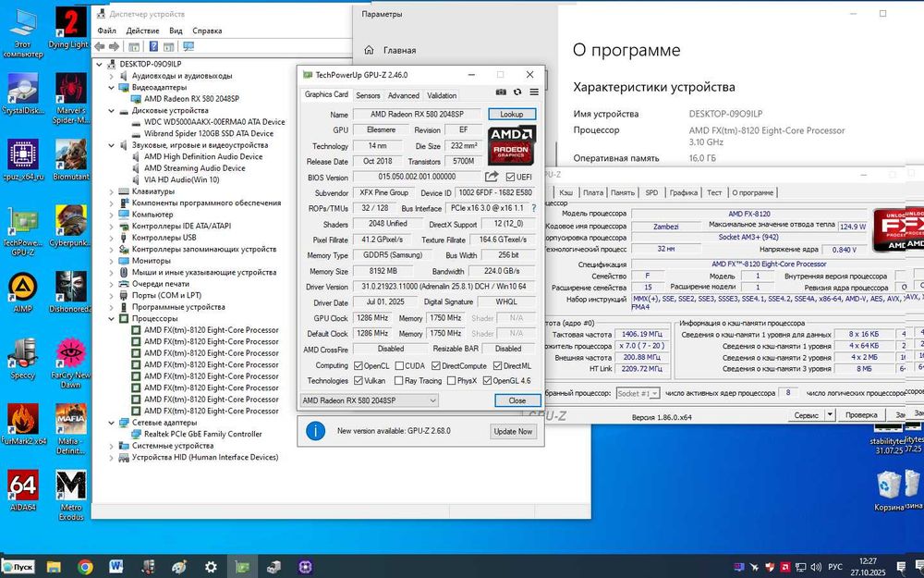The height and width of the screenshot is (578, 924).
Task: Toggle the CUDA checkbox
Action: pyautogui.click(x=399, y=365)
